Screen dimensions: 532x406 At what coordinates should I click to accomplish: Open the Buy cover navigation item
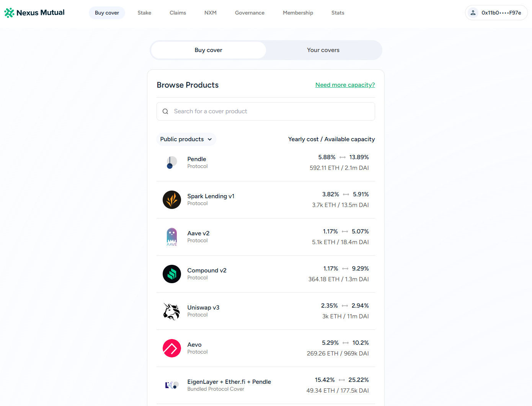107,13
